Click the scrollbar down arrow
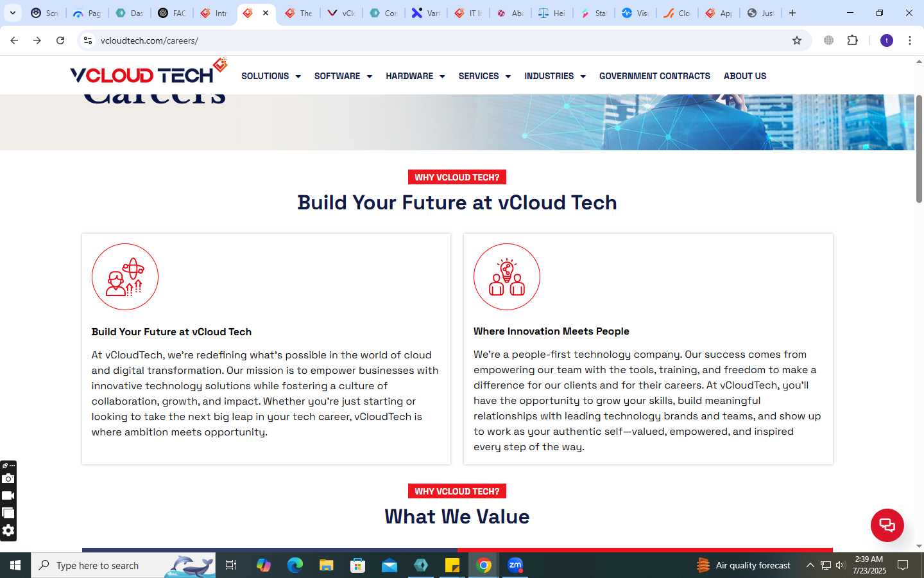Viewport: 924px width, 578px height. coord(919,546)
